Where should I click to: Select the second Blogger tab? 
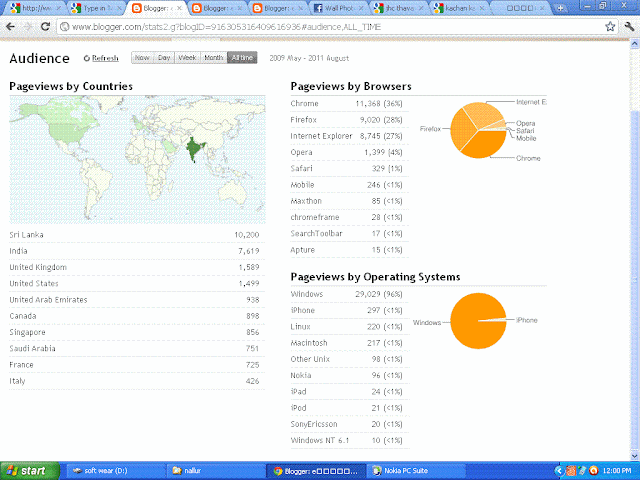218,8
